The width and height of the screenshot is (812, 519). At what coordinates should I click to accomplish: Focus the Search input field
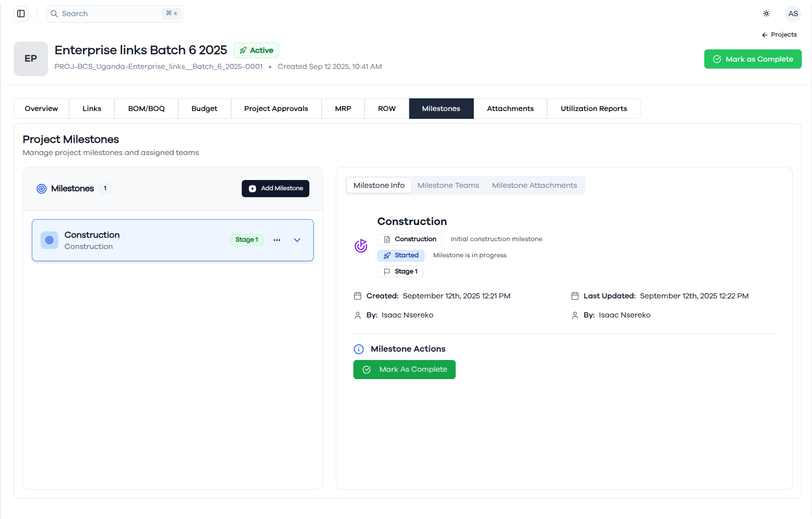(x=115, y=14)
